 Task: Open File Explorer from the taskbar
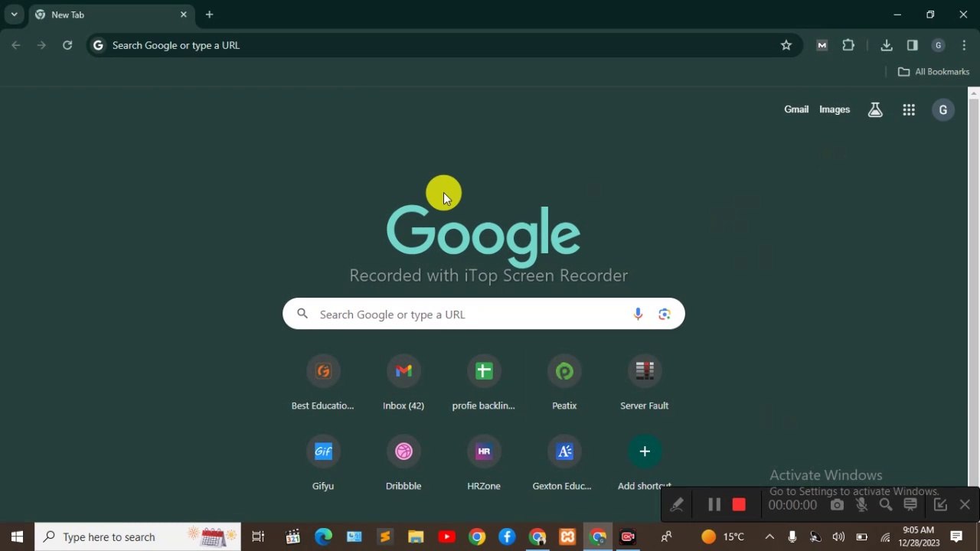coord(416,536)
